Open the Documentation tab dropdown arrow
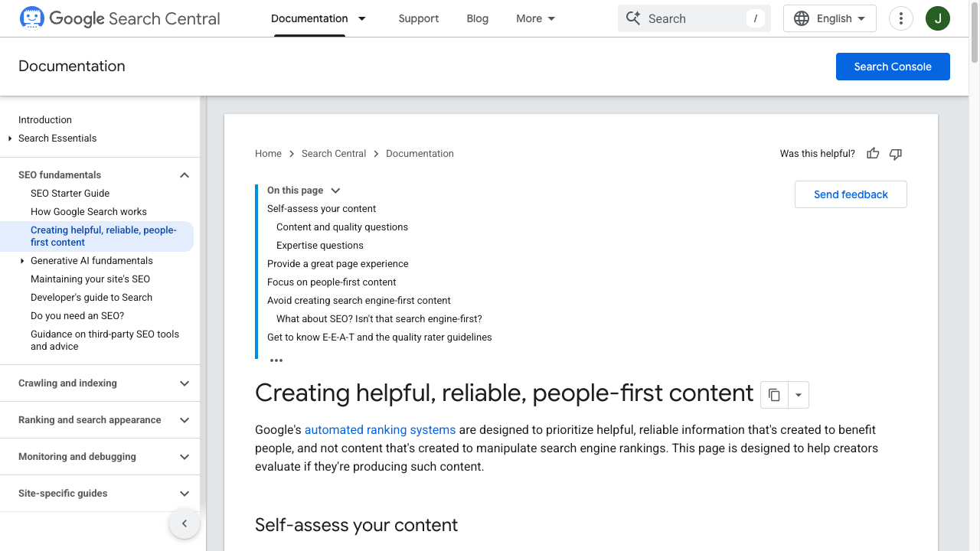The image size is (980, 551). pos(362,18)
